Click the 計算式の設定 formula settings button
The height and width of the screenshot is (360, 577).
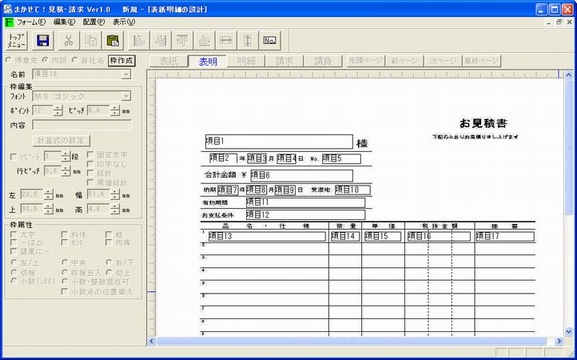pyautogui.click(x=61, y=141)
